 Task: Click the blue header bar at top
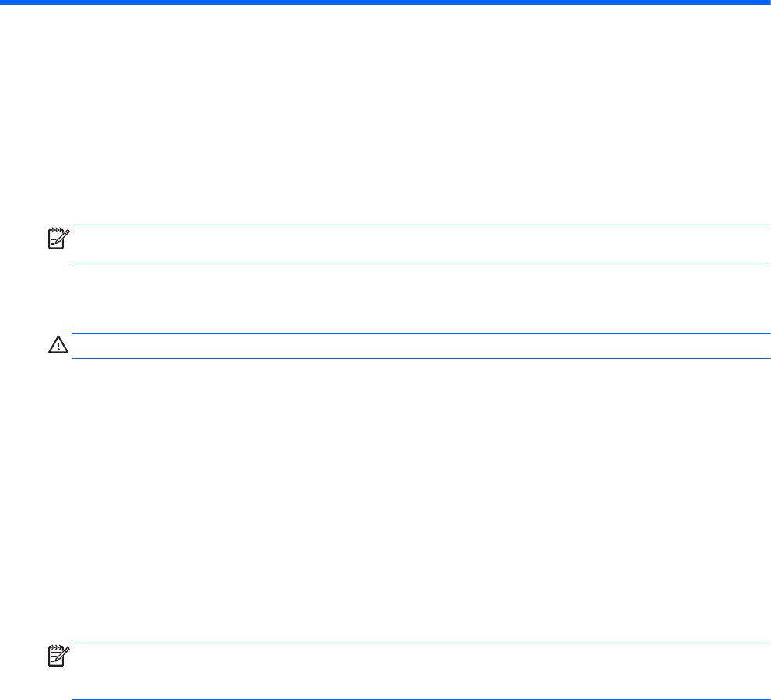[x=385, y=2]
